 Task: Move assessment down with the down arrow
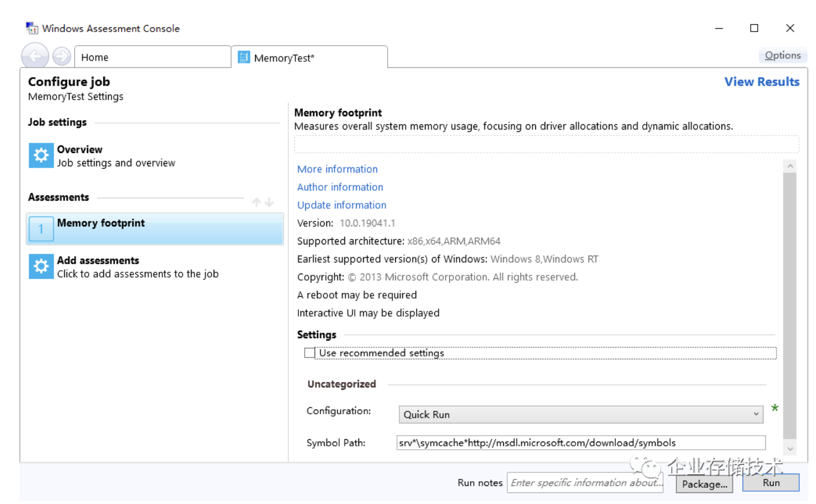[269, 202]
